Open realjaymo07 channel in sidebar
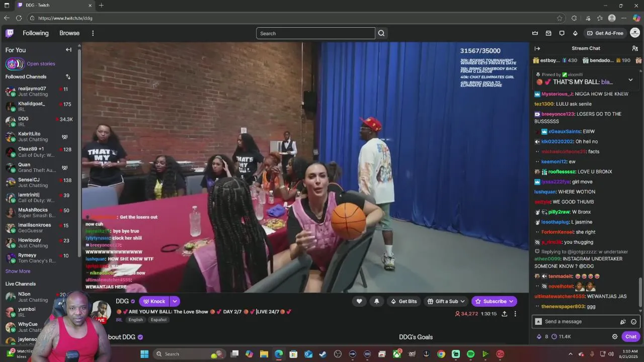This screenshot has width=644, height=362. (x=39, y=91)
